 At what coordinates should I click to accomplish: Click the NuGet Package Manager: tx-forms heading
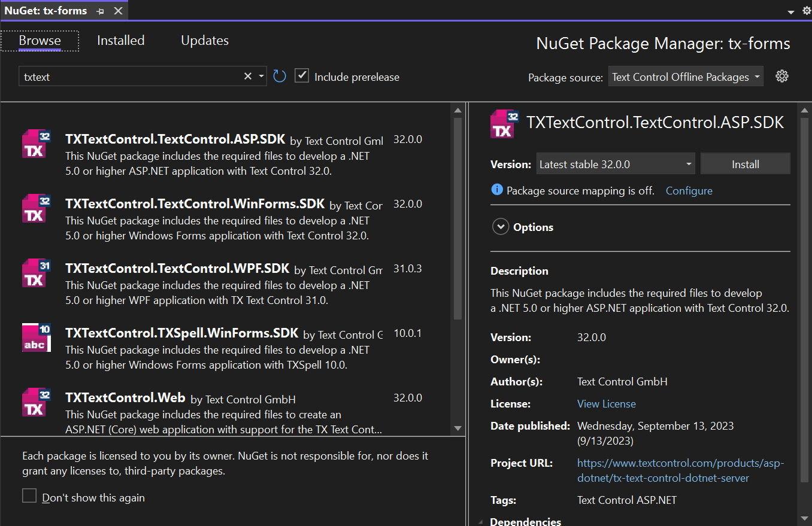663,44
